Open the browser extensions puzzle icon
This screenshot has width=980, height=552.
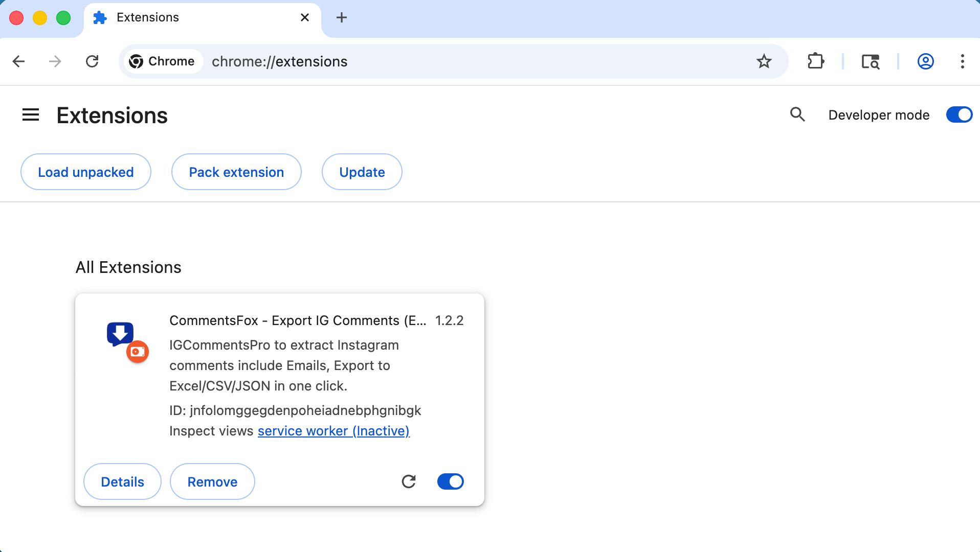coord(815,61)
